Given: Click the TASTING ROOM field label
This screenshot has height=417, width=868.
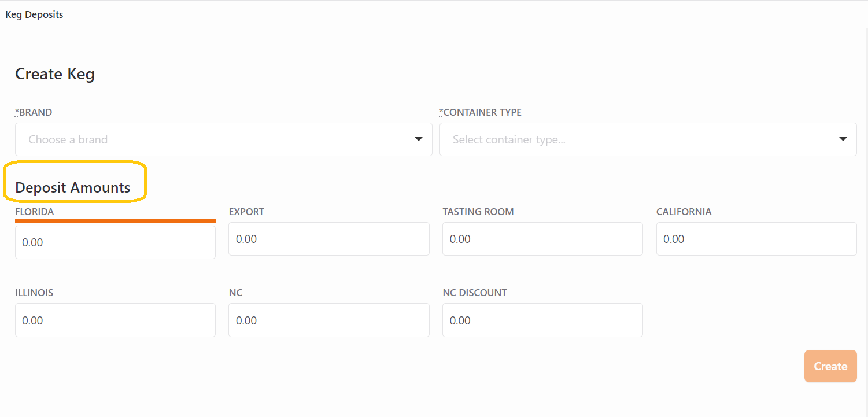Looking at the screenshot, I should click(x=478, y=212).
